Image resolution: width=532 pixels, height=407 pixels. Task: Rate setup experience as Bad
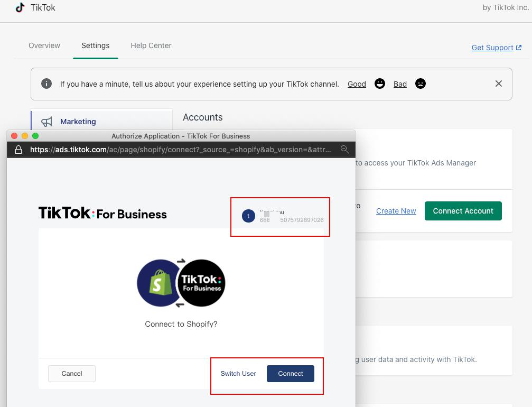[400, 84]
